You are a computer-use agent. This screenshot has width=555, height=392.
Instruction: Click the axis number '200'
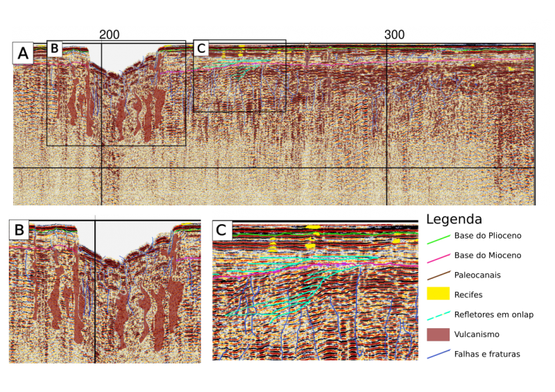[x=110, y=35]
